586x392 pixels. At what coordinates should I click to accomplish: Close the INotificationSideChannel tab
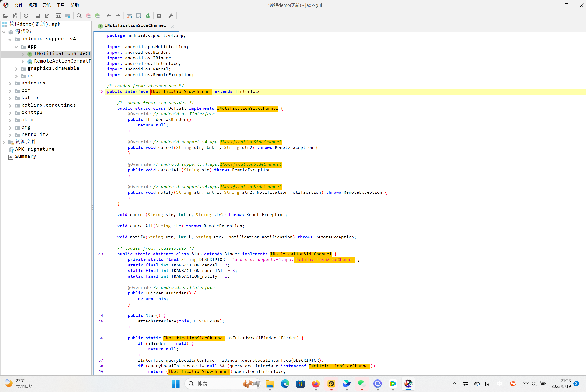coord(172,26)
